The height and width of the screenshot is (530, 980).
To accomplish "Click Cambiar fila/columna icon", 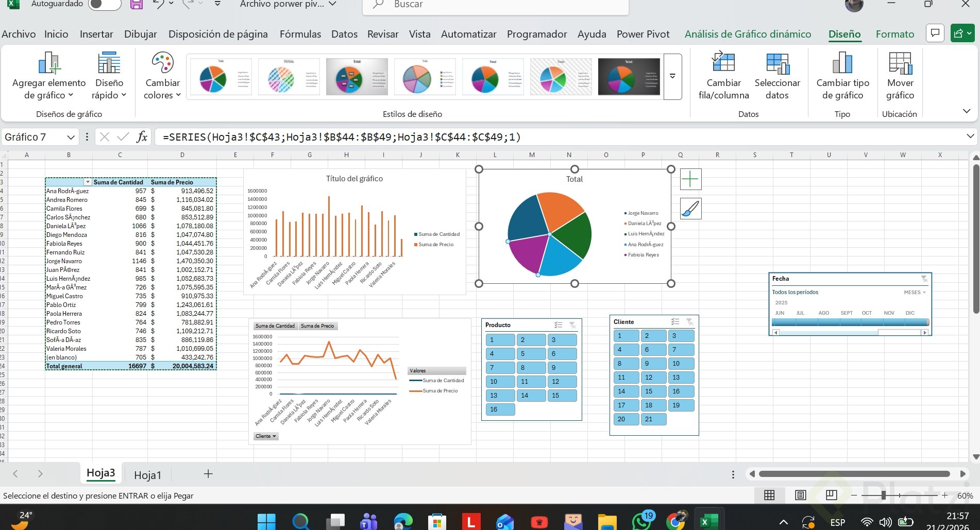I will [723, 75].
